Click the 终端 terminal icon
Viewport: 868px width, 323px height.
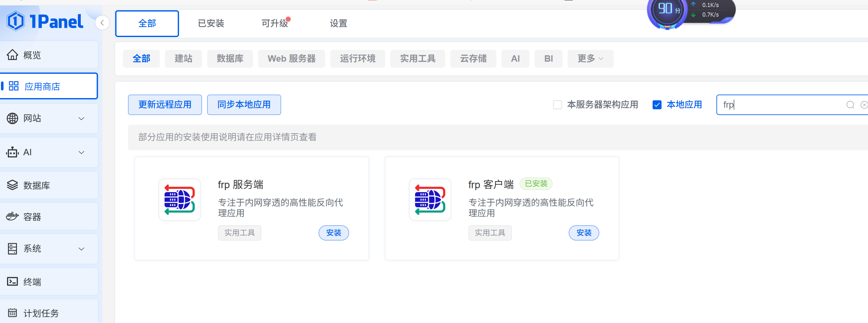tap(12, 281)
